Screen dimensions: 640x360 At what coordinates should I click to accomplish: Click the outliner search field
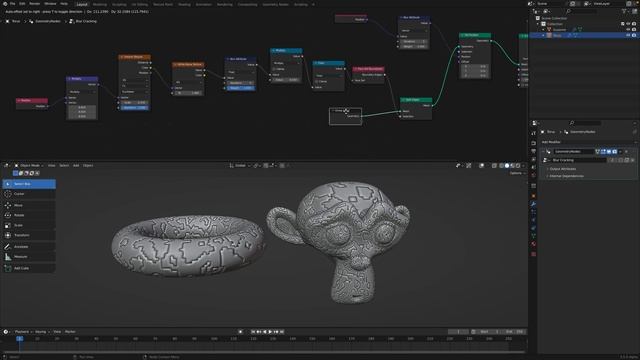point(582,11)
